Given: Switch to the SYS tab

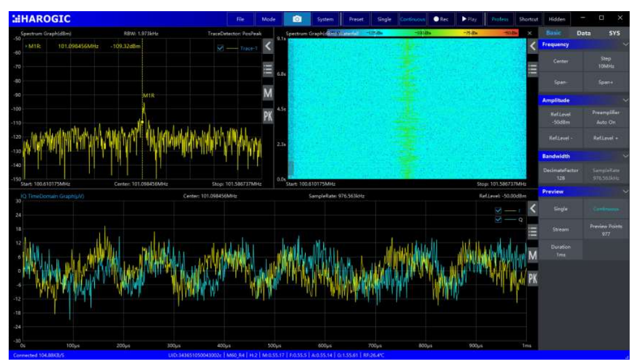Looking at the screenshot, I should click(x=614, y=33).
